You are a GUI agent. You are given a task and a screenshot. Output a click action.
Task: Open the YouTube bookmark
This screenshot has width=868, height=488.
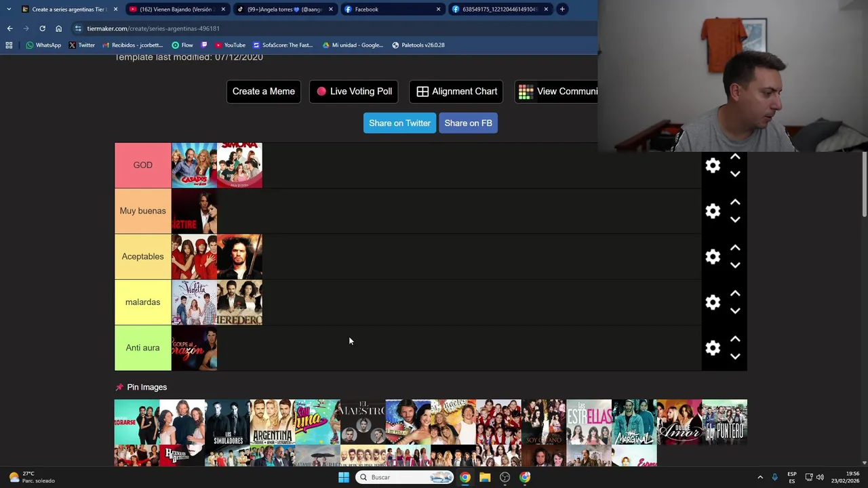[x=230, y=45]
